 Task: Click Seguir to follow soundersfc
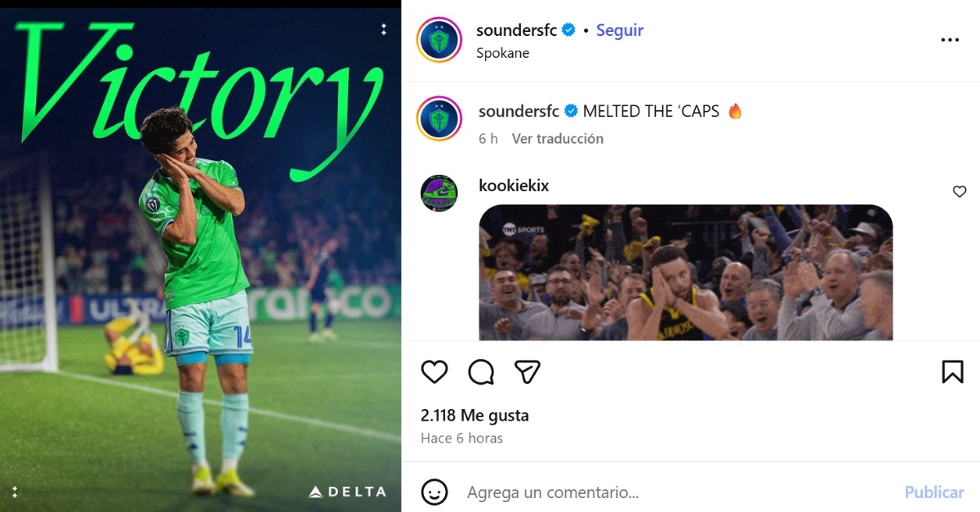[x=620, y=29]
